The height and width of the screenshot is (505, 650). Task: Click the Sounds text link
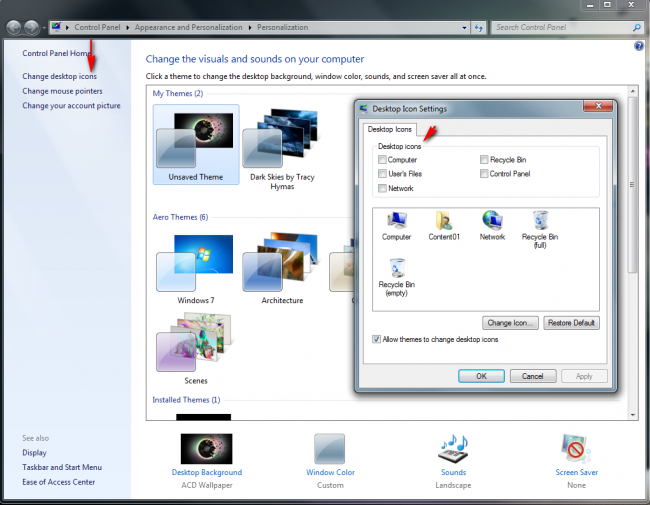tap(453, 472)
